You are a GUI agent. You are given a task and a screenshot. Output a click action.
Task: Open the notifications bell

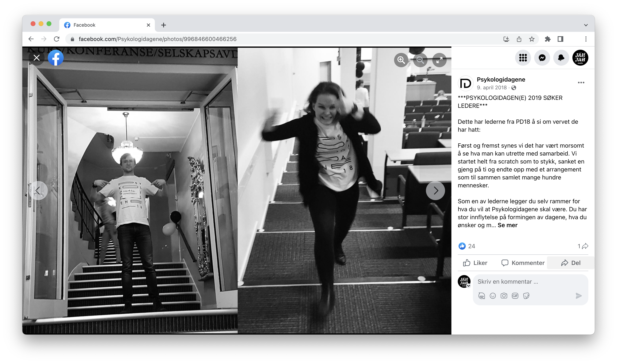tap(561, 58)
